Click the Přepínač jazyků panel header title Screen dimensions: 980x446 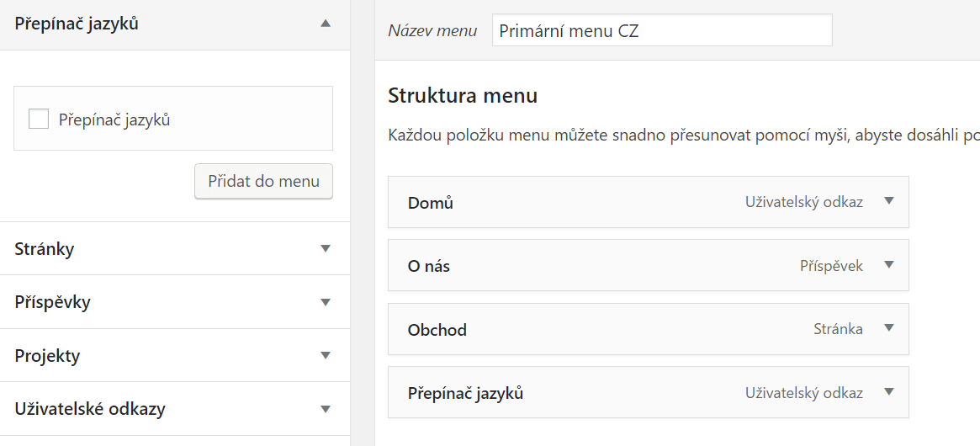[77, 24]
